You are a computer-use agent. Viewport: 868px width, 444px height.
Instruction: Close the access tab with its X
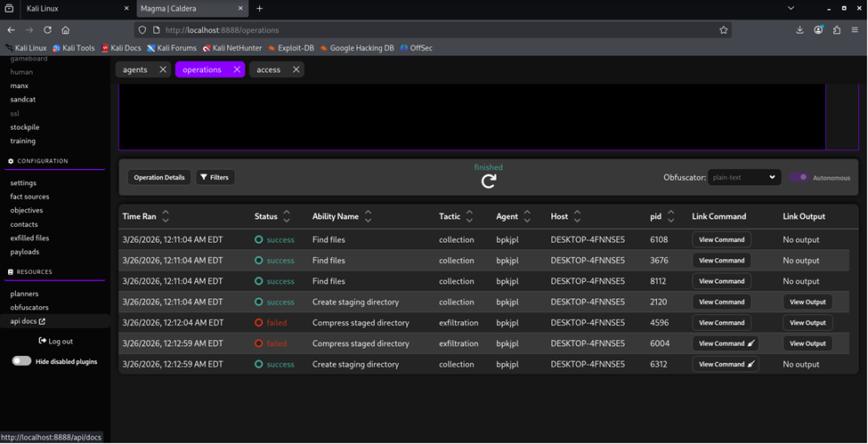[x=296, y=69]
